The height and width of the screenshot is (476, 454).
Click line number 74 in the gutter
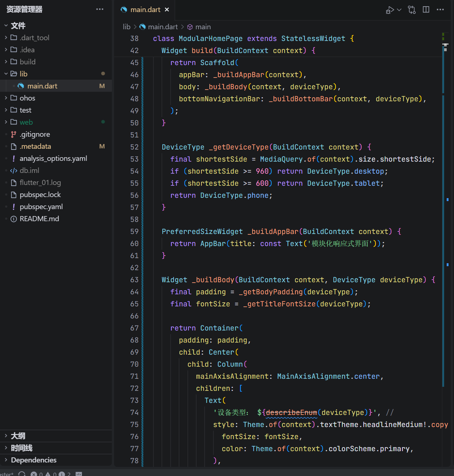(x=135, y=413)
